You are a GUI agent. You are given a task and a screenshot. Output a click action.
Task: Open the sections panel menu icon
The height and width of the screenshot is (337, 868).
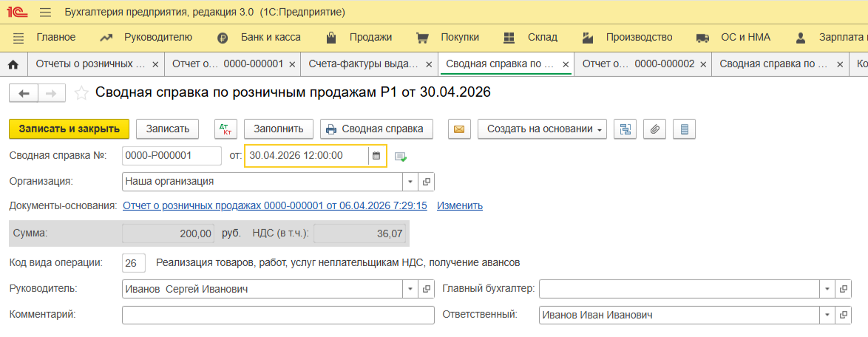[18, 38]
